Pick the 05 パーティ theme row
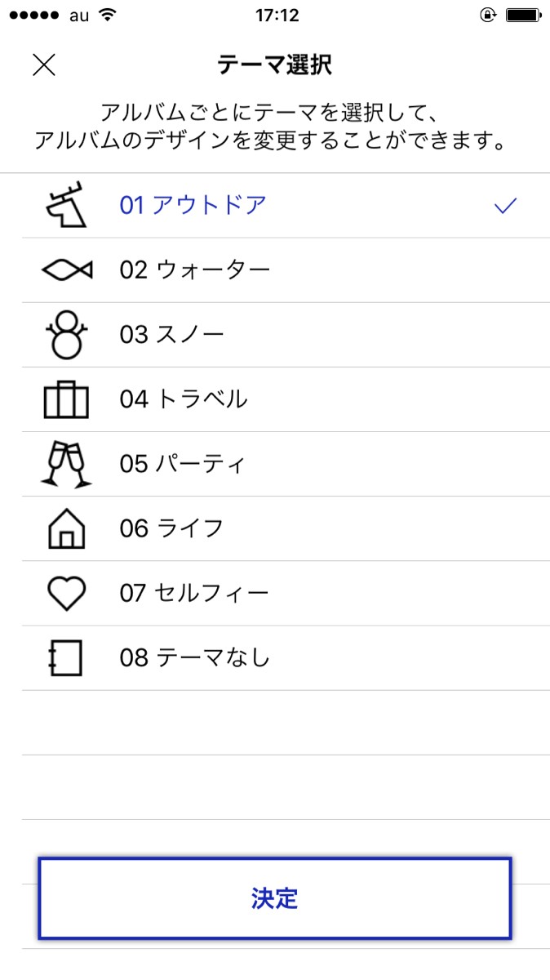This screenshot has width=550, height=980. [x=183, y=464]
